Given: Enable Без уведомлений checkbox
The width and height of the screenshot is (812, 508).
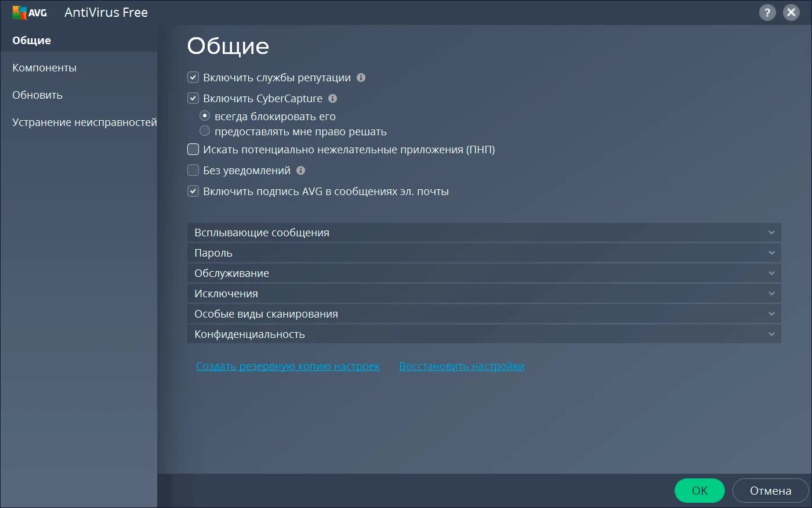Looking at the screenshot, I should coord(193,170).
